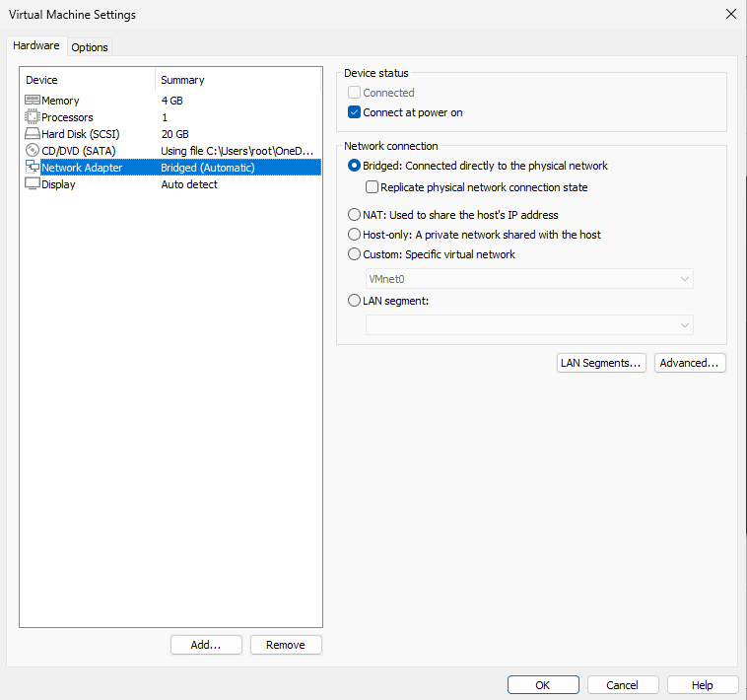Screen dimensions: 747x700
Task: Click the LAN Segments button
Action: tap(601, 363)
